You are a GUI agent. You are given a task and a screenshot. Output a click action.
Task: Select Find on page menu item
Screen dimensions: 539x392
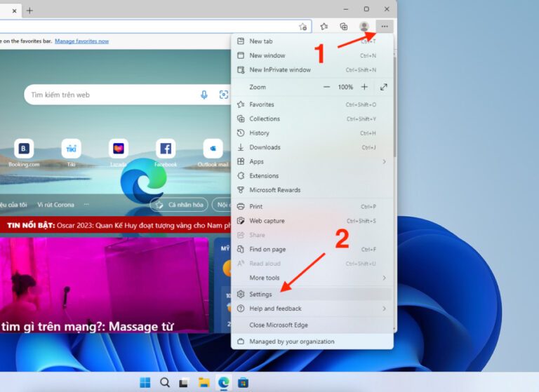tap(312, 250)
